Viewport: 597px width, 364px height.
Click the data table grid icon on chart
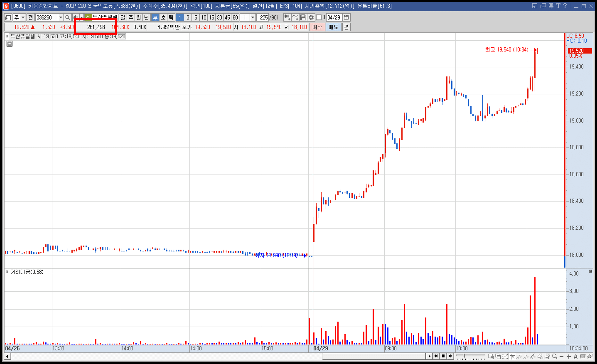9,44
